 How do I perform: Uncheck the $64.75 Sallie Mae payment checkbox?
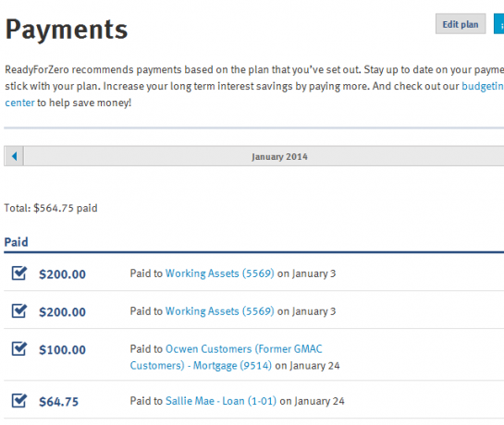click(19, 401)
